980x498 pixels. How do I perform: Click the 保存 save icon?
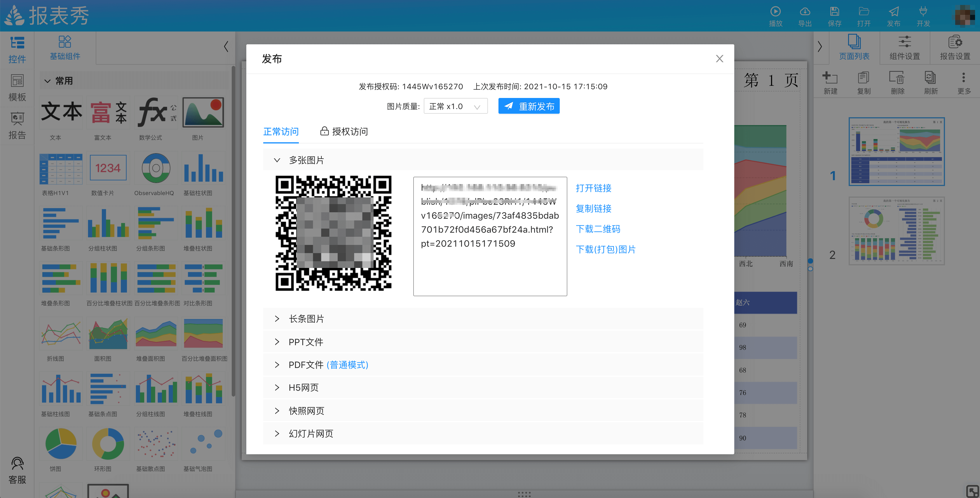[x=834, y=11]
